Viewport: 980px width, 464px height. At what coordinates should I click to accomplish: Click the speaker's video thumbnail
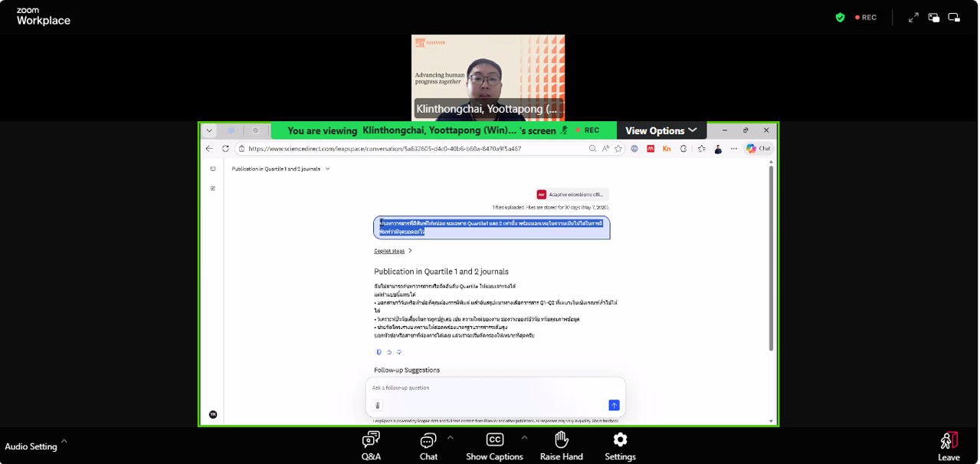tap(488, 77)
